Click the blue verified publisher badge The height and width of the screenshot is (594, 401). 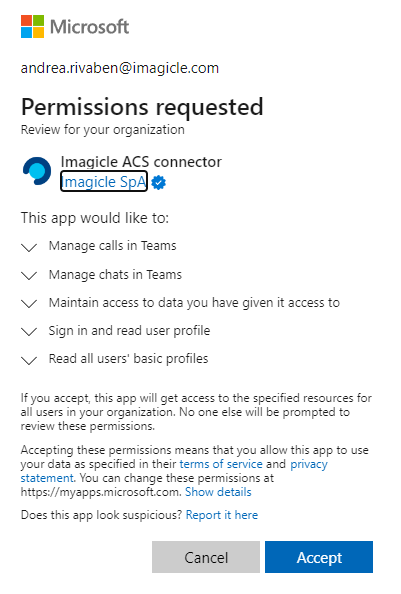point(158,183)
